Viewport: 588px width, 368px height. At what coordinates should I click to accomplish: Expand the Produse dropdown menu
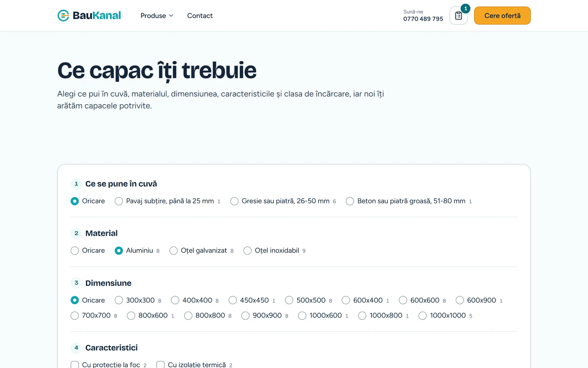click(x=157, y=16)
